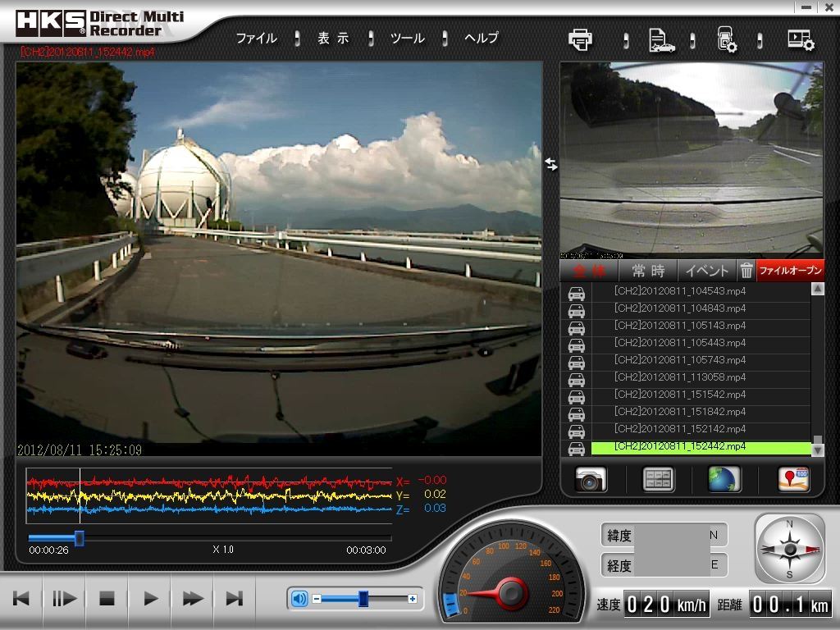
Task: Click the frame step pause-play button
Action: [64, 598]
